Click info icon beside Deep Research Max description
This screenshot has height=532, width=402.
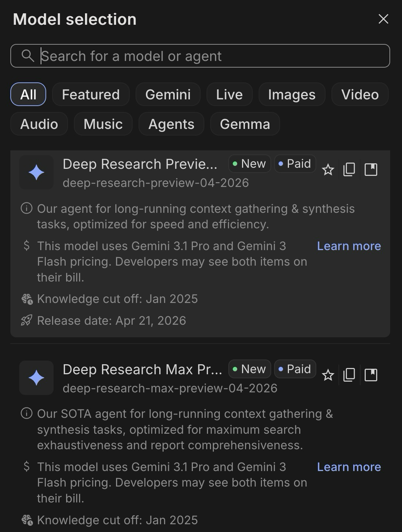pos(27,413)
